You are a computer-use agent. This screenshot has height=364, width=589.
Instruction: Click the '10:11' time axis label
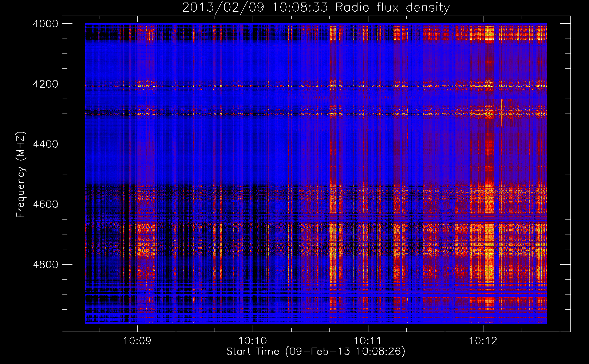[x=368, y=341]
